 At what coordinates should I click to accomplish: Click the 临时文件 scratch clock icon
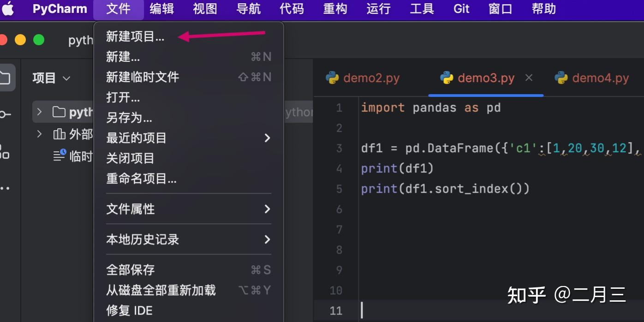click(60, 156)
